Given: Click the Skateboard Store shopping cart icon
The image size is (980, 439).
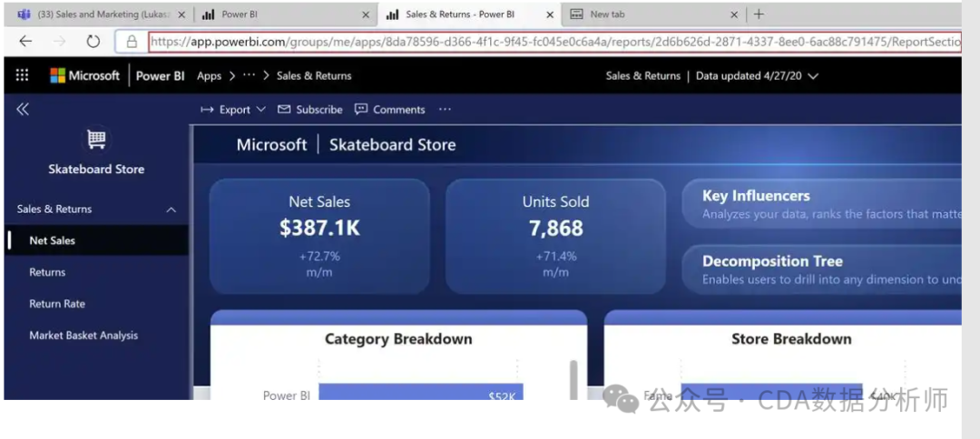Looking at the screenshot, I should coord(96,140).
